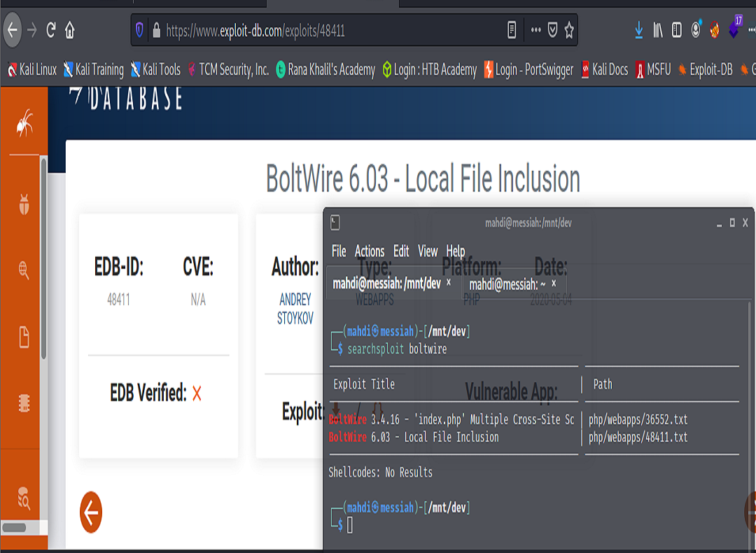Open the Kali Docs bookmark

click(605, 70)
